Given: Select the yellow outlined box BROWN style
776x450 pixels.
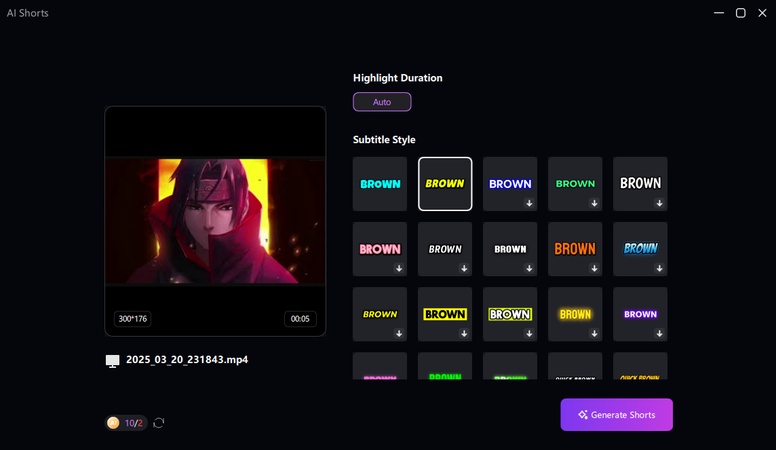Looking at the screenshot, I should click(x=510, y=314).
